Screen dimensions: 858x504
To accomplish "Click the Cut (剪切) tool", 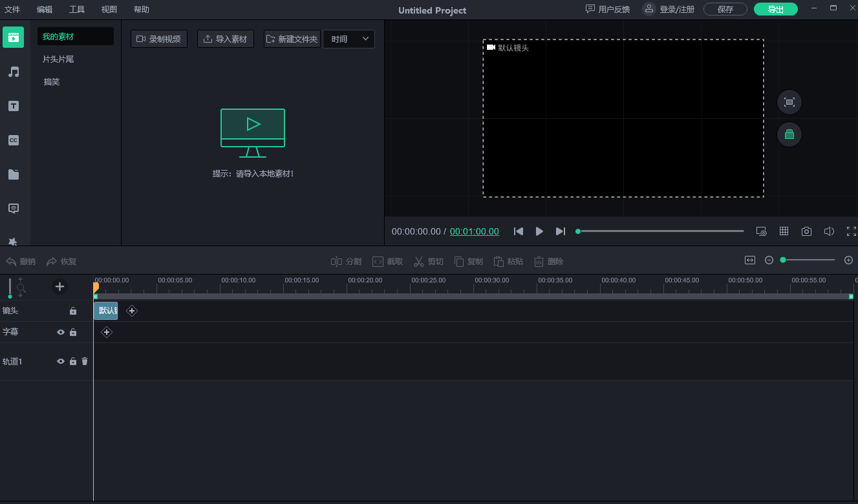I will [429, 262].
